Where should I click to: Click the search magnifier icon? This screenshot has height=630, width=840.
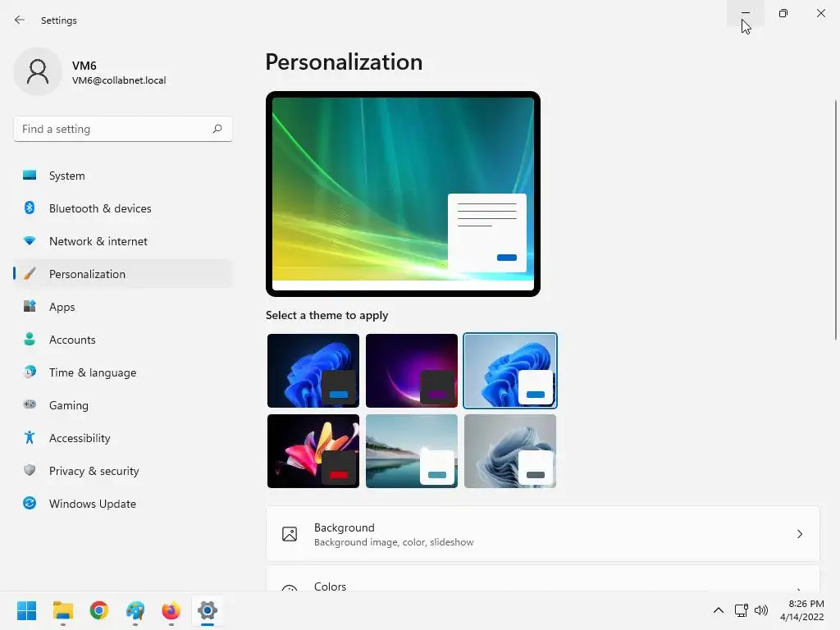[x=217, y=129]
